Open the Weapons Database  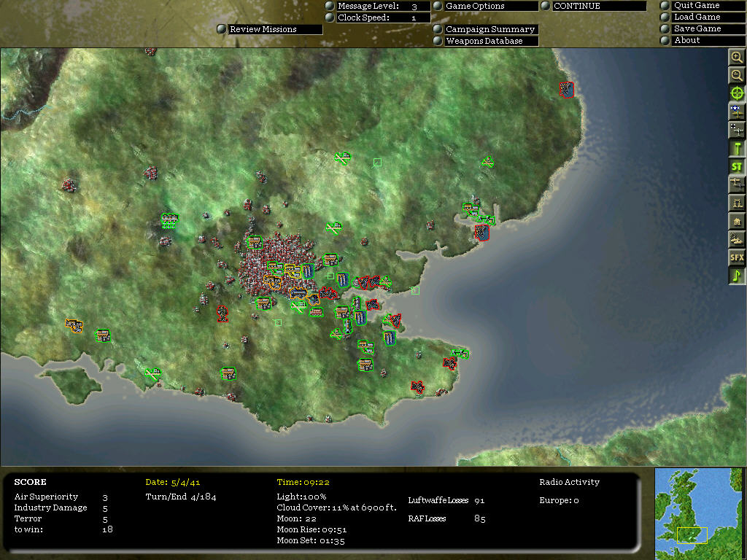pos(491,41)
